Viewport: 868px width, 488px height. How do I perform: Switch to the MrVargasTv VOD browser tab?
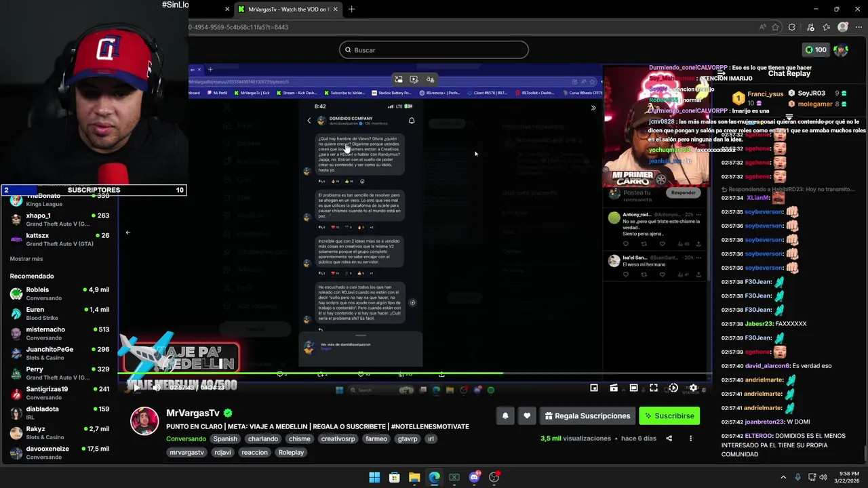(x=288, y=9)
